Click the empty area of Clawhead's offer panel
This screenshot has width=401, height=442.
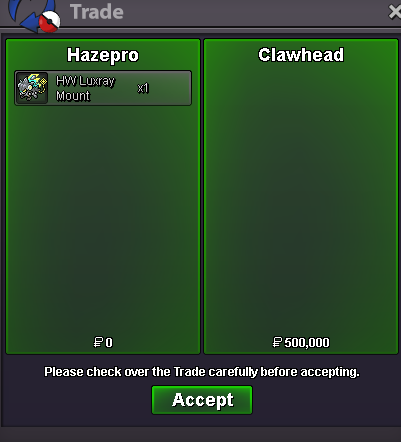(x=301, y=200)
